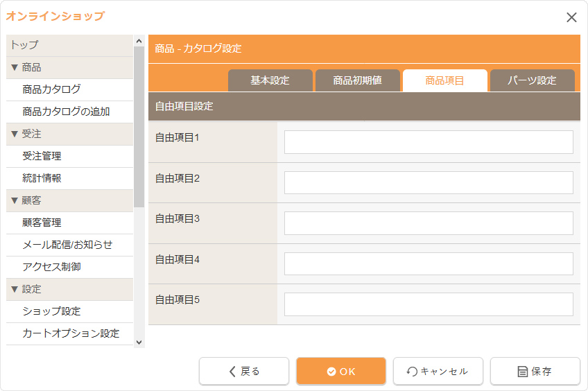Click the 保存 save button

535,371
